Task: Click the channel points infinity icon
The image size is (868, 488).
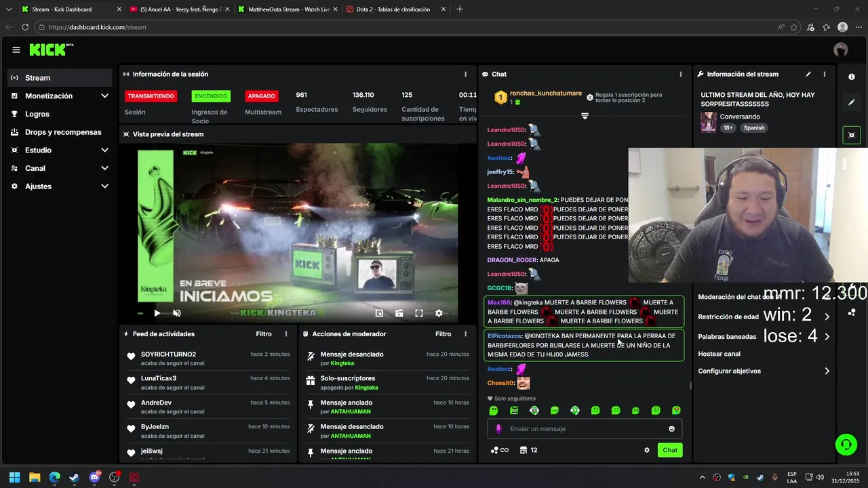Action: coord(499,450)
